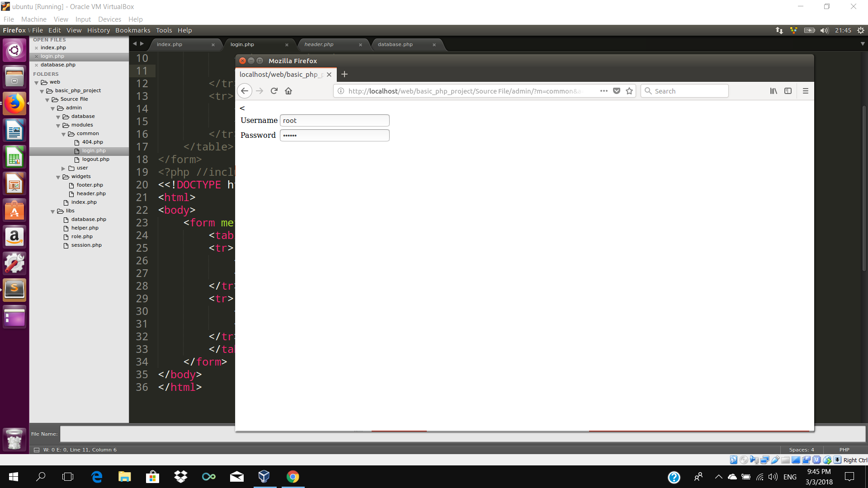Launch Sublime Text from Ubuntu dock
The image size is (868, 488).
[x=14, y=289]
